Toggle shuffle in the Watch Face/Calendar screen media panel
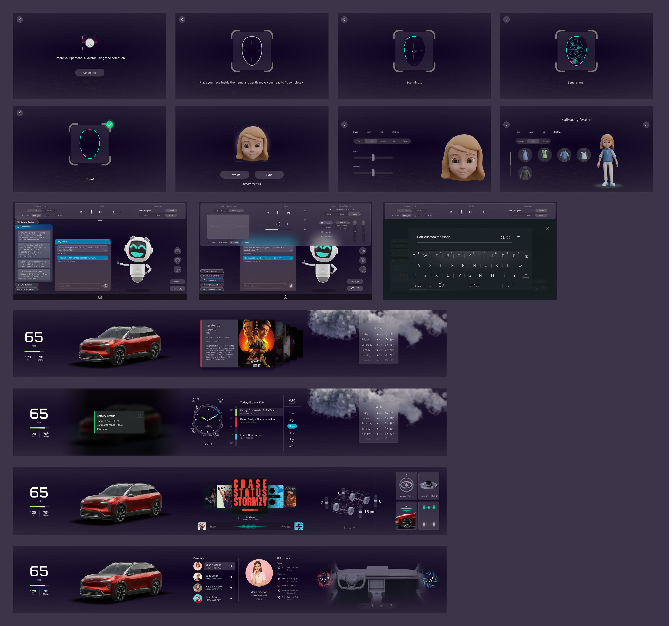This screenshot has height=626, width=672. point(305,211)
